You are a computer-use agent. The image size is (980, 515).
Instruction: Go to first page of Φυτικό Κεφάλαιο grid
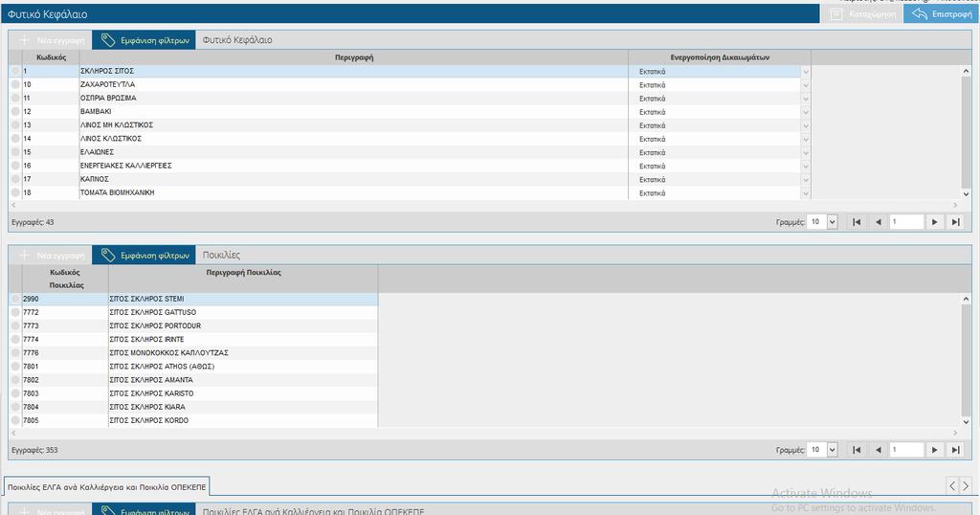(x=857, y=222)
